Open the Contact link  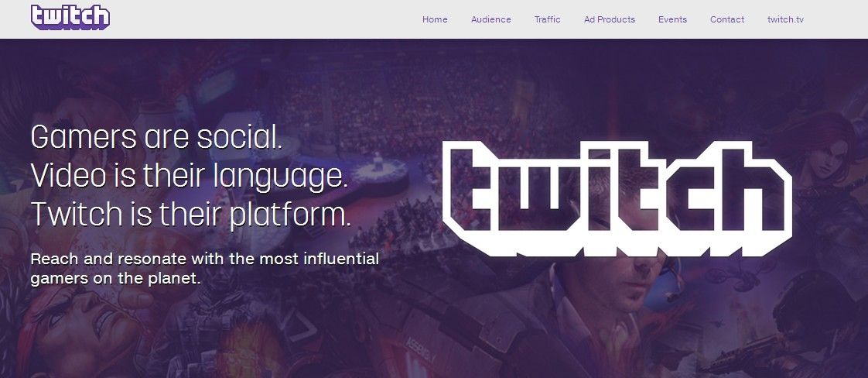pyautogui.click(x=727, y=19)
